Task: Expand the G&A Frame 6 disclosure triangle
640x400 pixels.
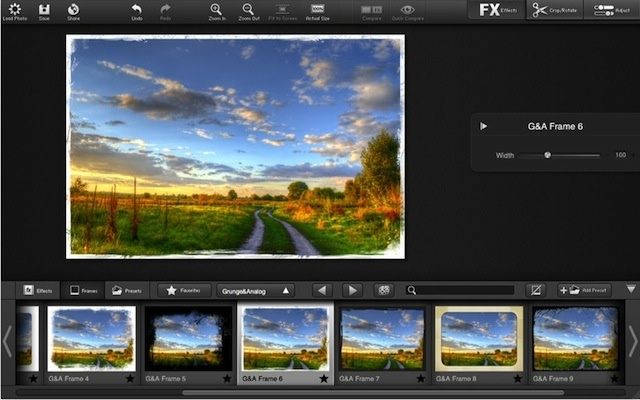Action: click(x=484, y=126)
